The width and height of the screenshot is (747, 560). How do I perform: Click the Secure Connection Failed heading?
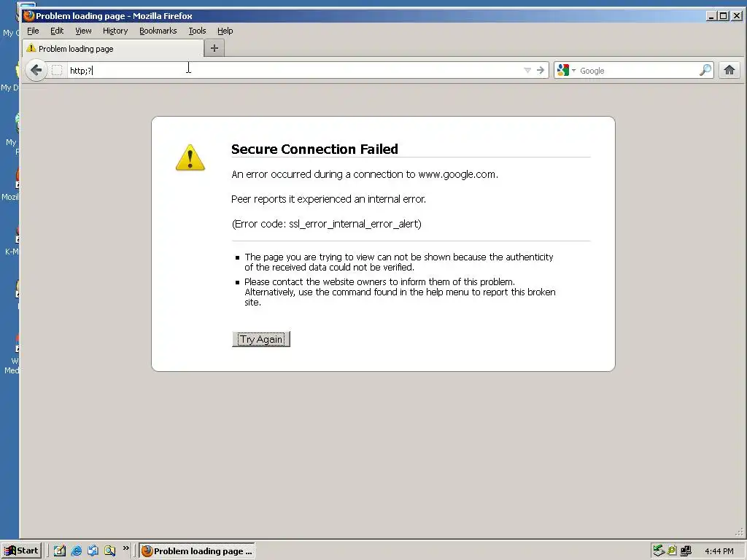[314, 149]
